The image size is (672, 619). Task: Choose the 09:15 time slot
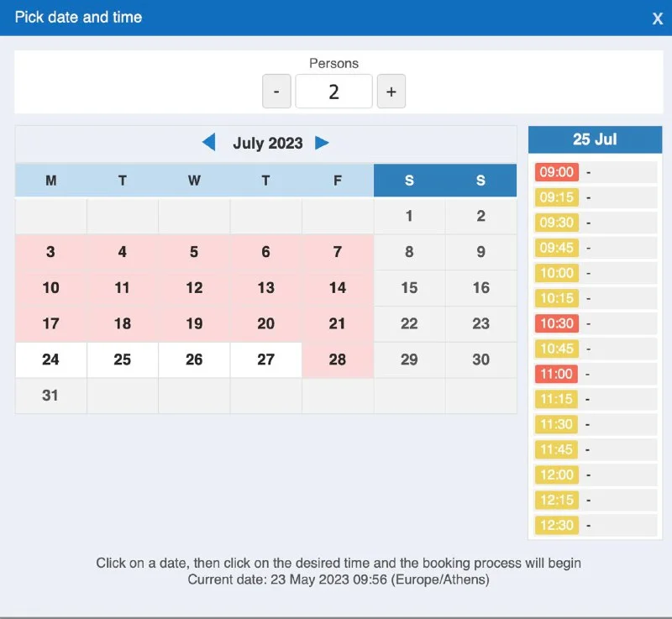point(557,197)
